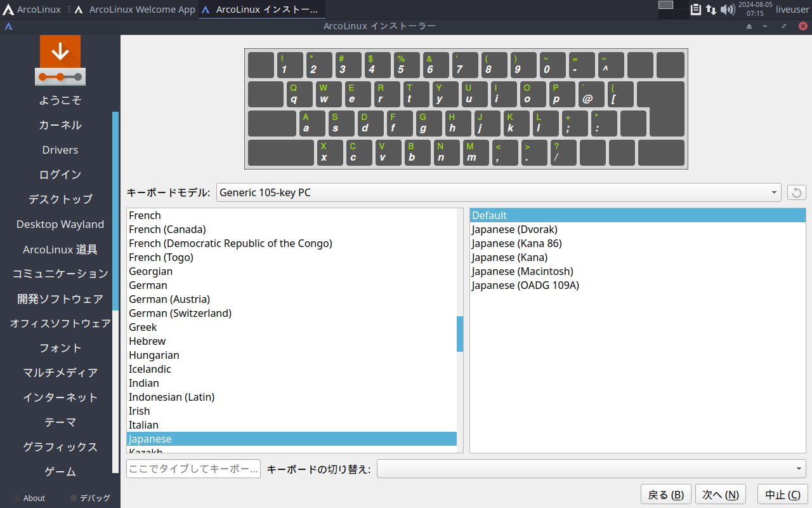The height and width of the screenshot is (508, 812).
Task: Click the liveuser label in the top panel
Action: coord(792,10)
